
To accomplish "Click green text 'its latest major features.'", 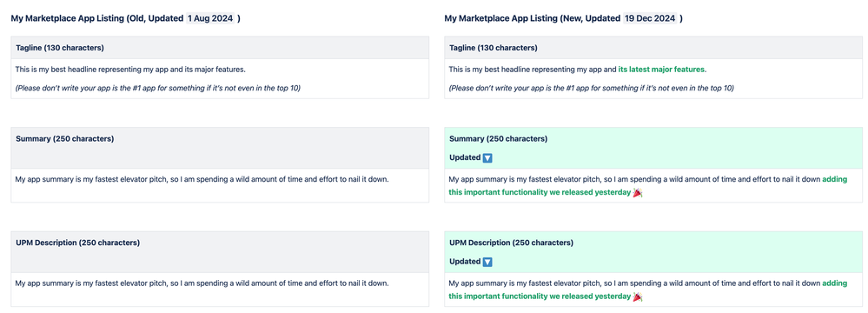I will pos(662,70).
